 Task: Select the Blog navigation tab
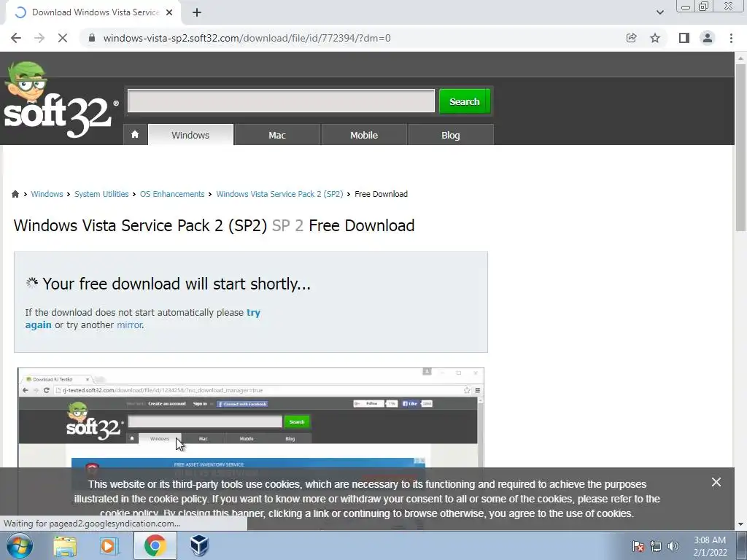coord(451,135)
